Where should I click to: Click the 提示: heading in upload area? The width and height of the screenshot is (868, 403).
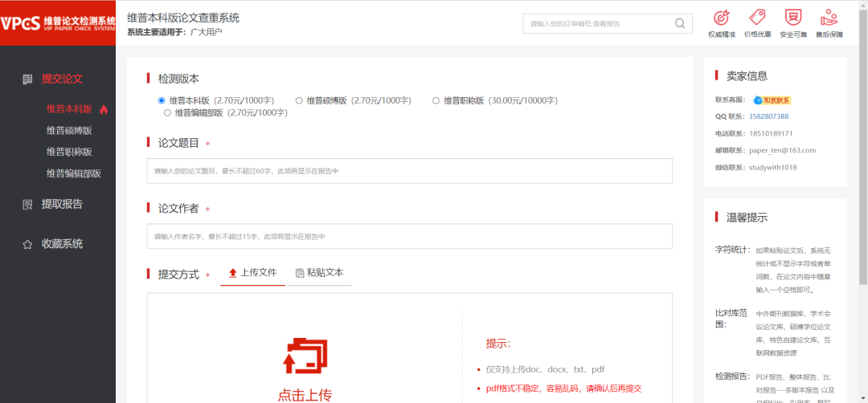coord(498,344)
